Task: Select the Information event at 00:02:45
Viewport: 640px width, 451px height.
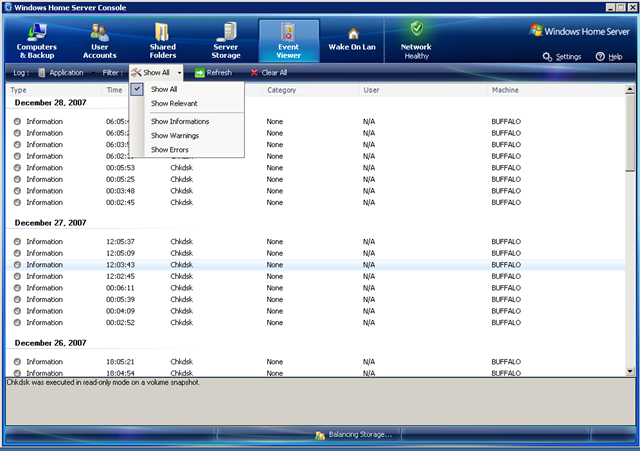Action: 315,202
